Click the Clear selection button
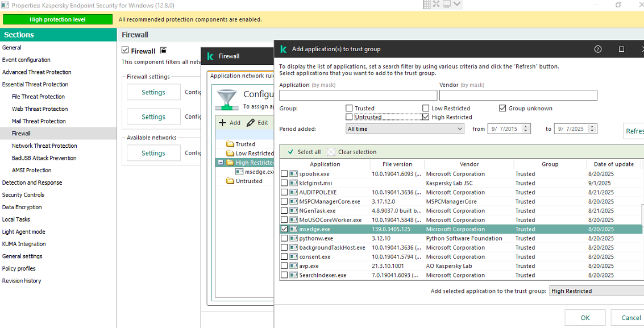This screenshot has width=644, height=328. pyautogui.click(x=352, y=152)
